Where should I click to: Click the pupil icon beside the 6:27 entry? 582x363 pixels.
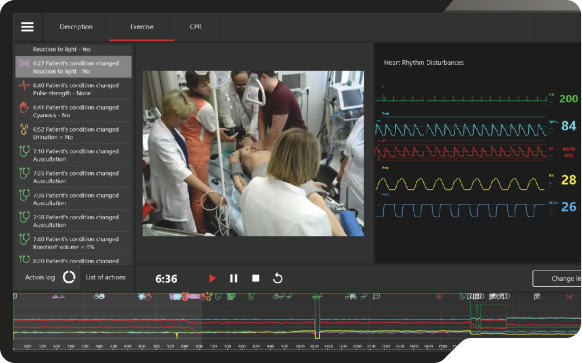(24, 63)
